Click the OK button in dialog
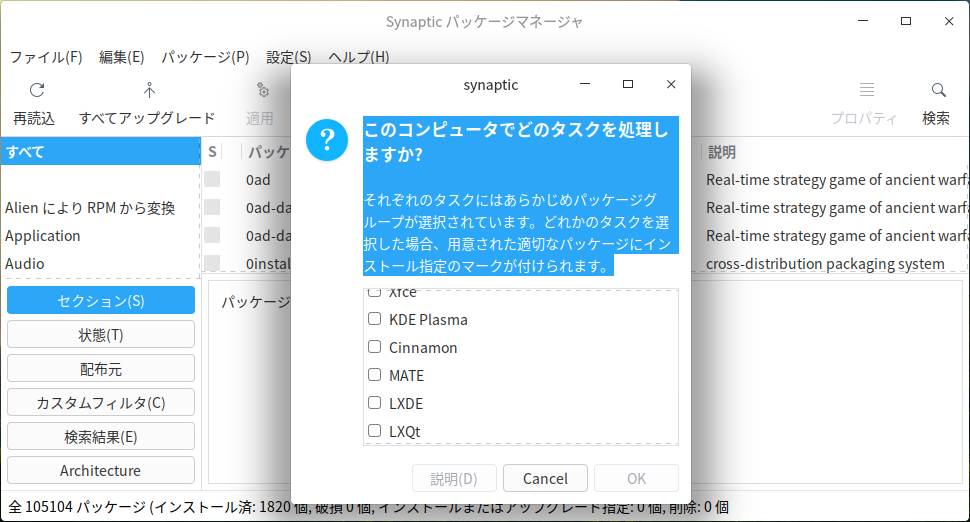 637,479
